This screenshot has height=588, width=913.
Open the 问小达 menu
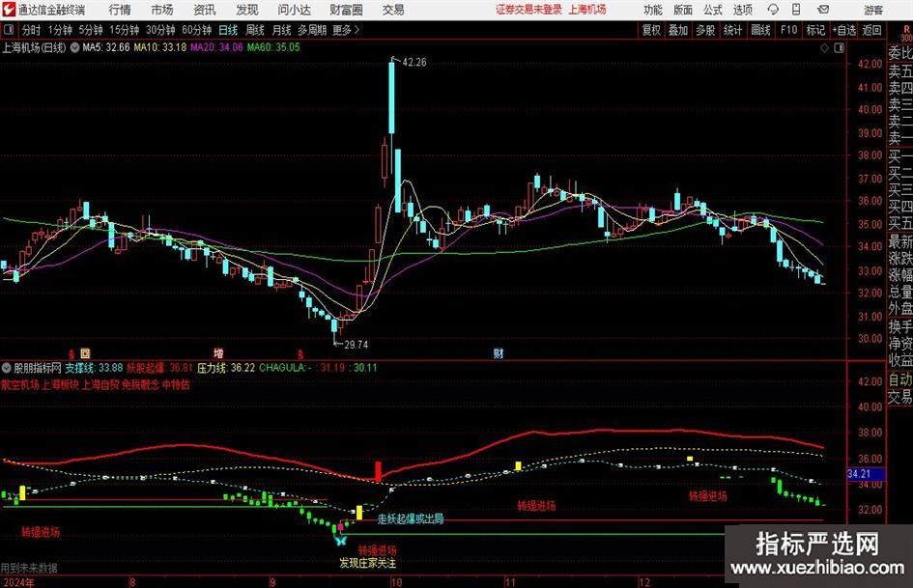point(294,10)
